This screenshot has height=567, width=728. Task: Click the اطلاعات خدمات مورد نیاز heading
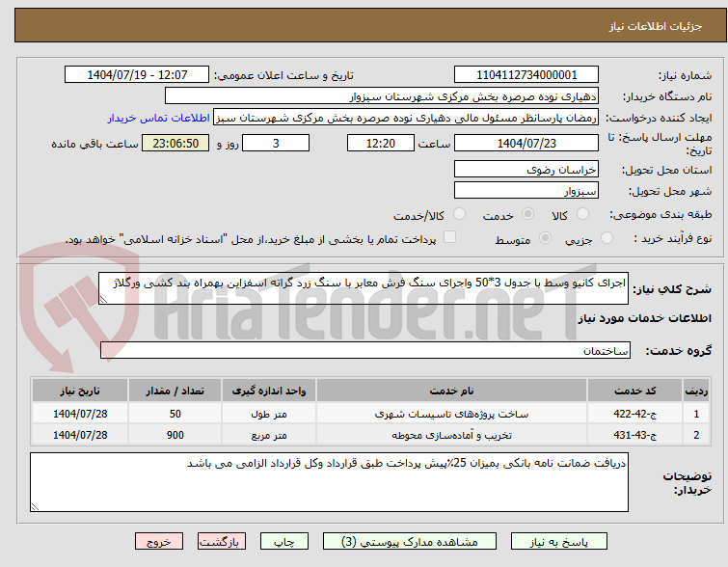point(644,318)
